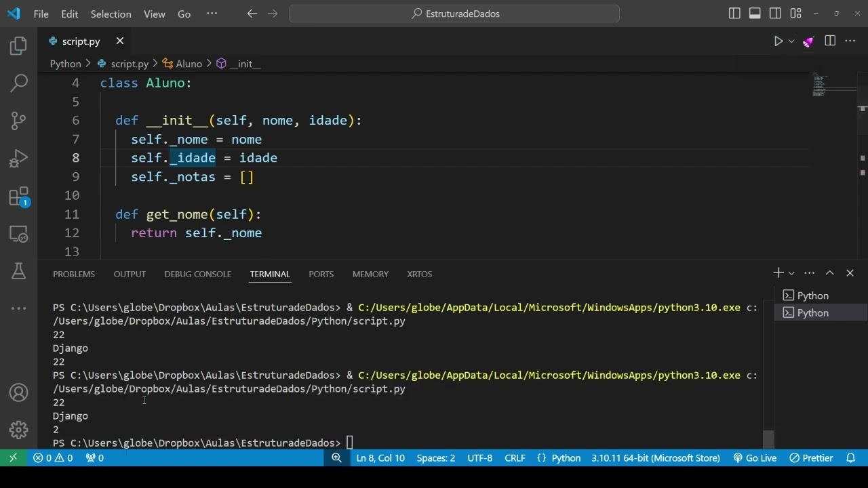Switch to the DEBUG CONSOLE tab
This screenshot has width=868, height=488.
pyautogui.click(x=198, y=274)
